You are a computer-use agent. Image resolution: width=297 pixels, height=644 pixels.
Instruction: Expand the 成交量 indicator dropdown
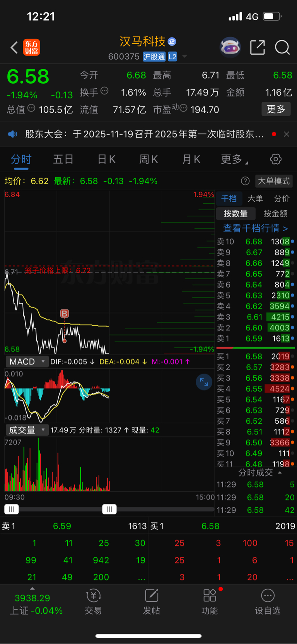click(x=27, y=430)
